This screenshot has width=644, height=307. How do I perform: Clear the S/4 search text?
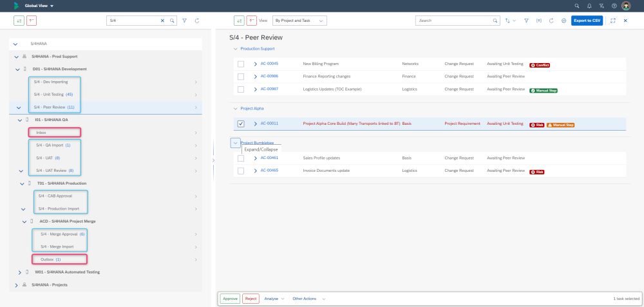coord(162,21)
